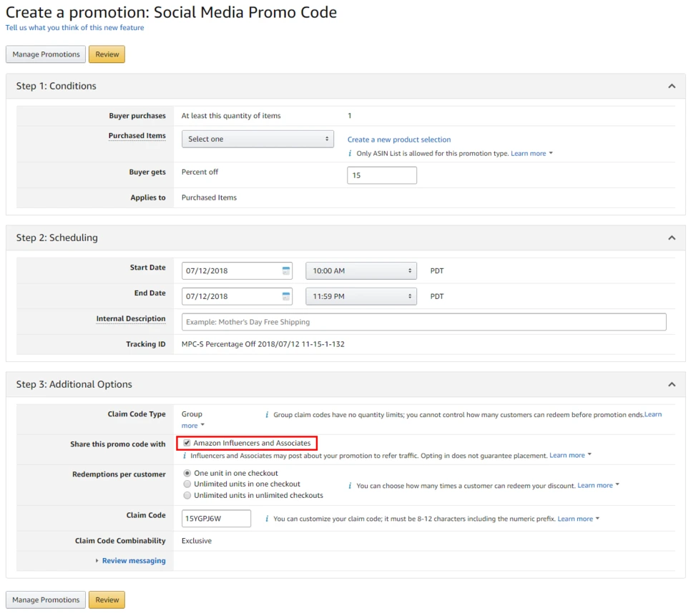Screen dimensions: 691x616
Task: Open the Purchased Items 'Select one' dropdown
Action: (x=258, y=139)
